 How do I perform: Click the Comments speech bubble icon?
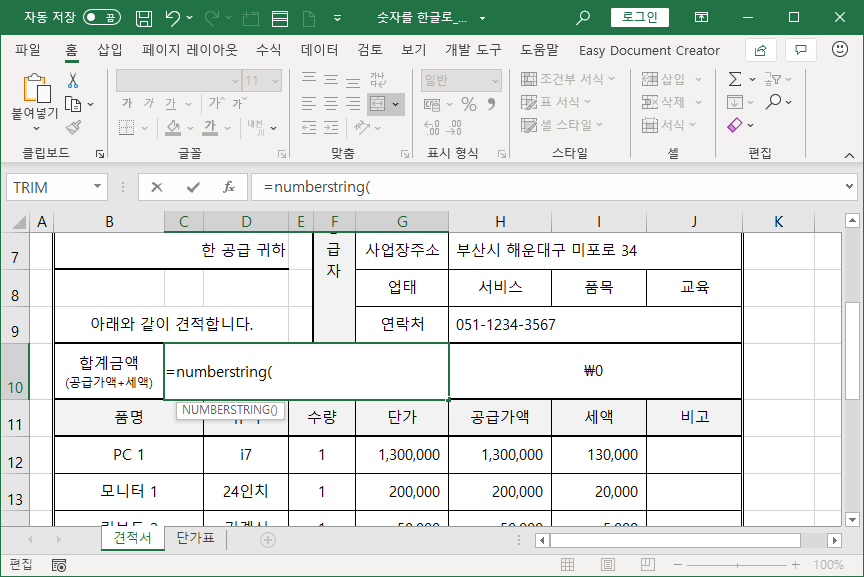(801, 50)
